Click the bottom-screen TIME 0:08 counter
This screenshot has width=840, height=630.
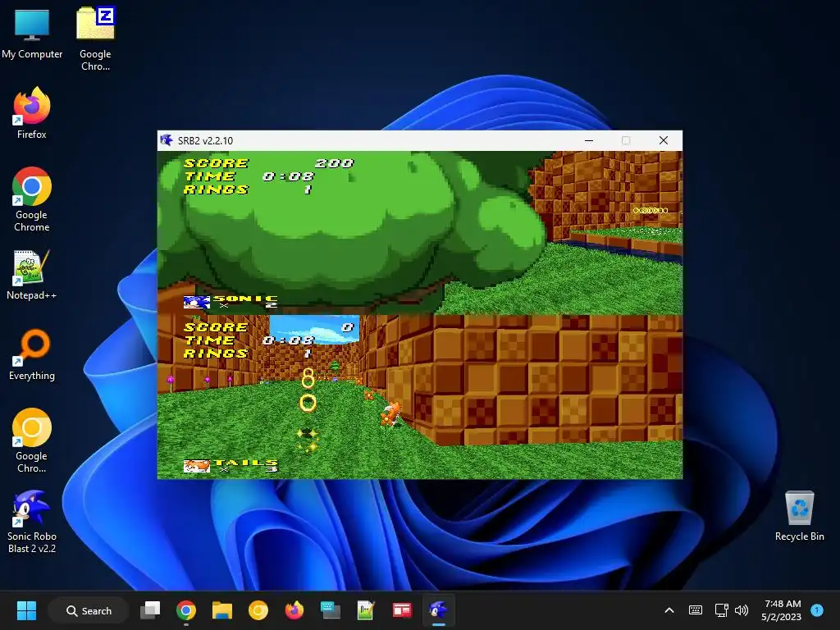tap(288, 340)
